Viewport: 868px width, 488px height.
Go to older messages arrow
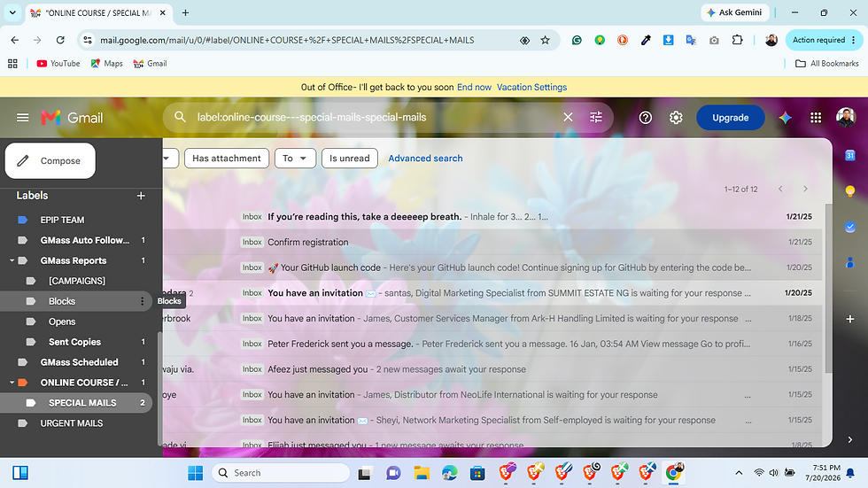(x=805, y=190)
